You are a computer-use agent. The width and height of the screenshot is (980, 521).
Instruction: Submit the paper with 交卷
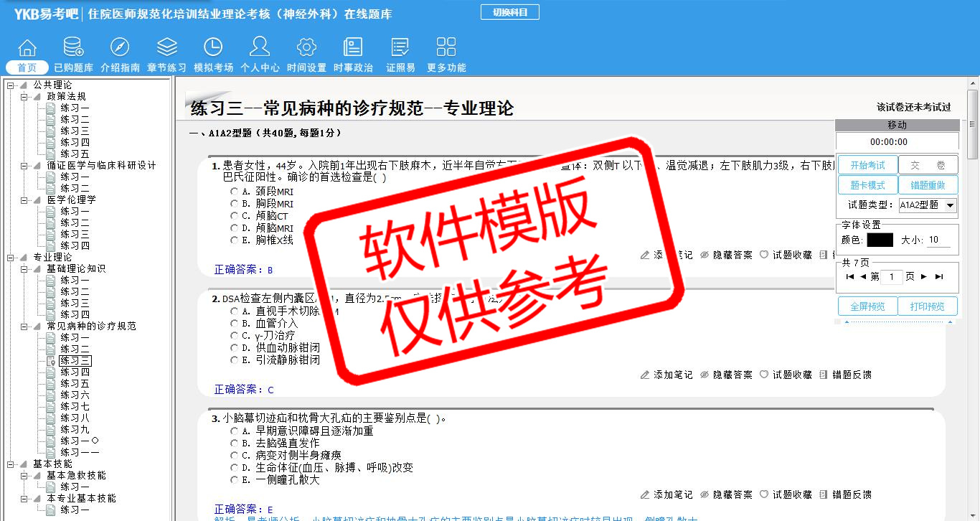point(928,165)
